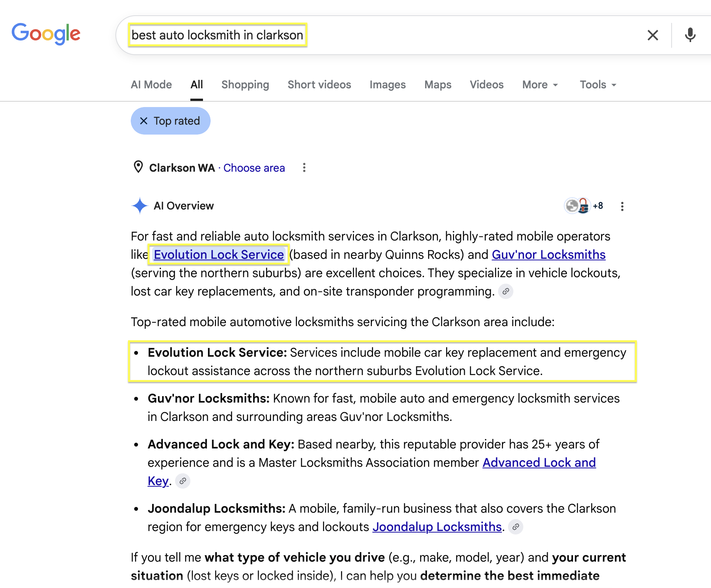Open the Tools dropdown
Viewport: 711px width, 588px height.
pos(598,84)
